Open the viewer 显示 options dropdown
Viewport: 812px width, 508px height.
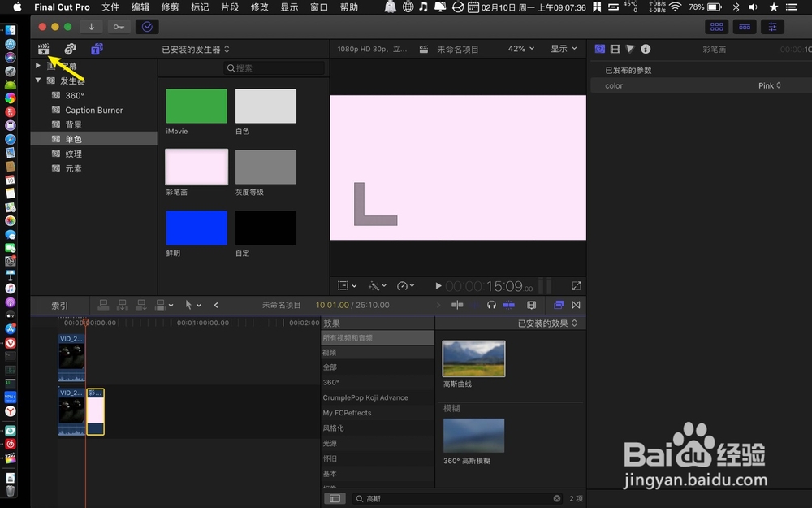[564, 49]
